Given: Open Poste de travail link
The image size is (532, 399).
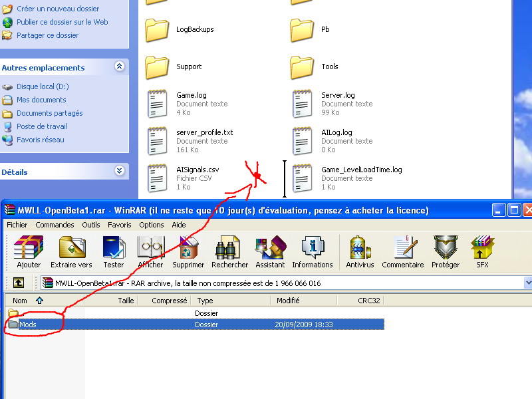Looking at the screenshot, I should pos(42,126).
